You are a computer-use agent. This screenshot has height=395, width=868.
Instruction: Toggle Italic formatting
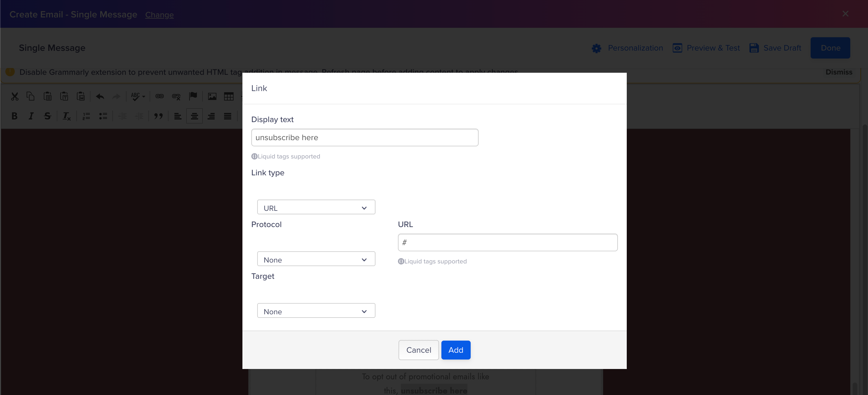click(31, 116)
